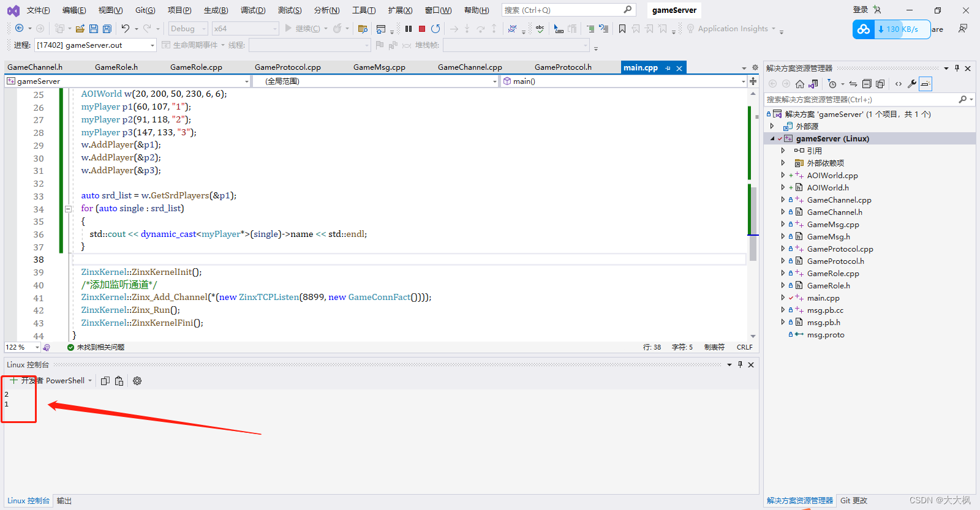Screen dimensions: 980x510
Task: Open the properties wrench in Solution Explorer
Action: (x=912, y=84)
